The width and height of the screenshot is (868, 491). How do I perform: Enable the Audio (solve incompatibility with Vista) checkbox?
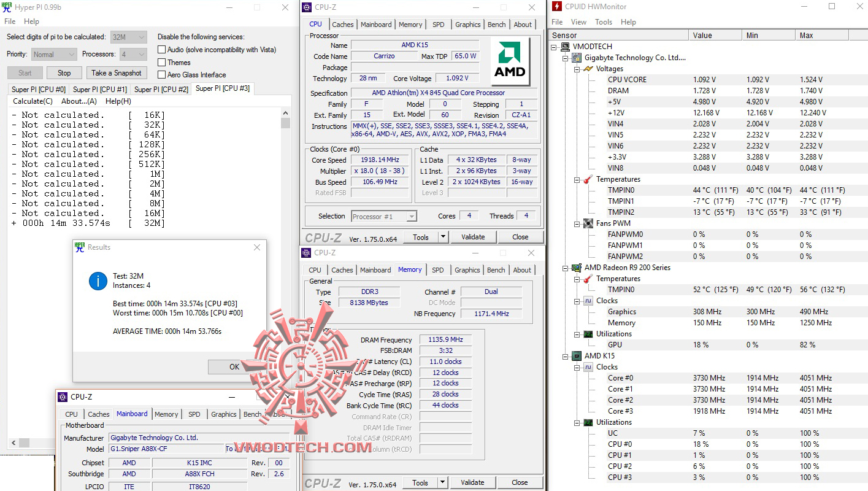pos(162,50)
